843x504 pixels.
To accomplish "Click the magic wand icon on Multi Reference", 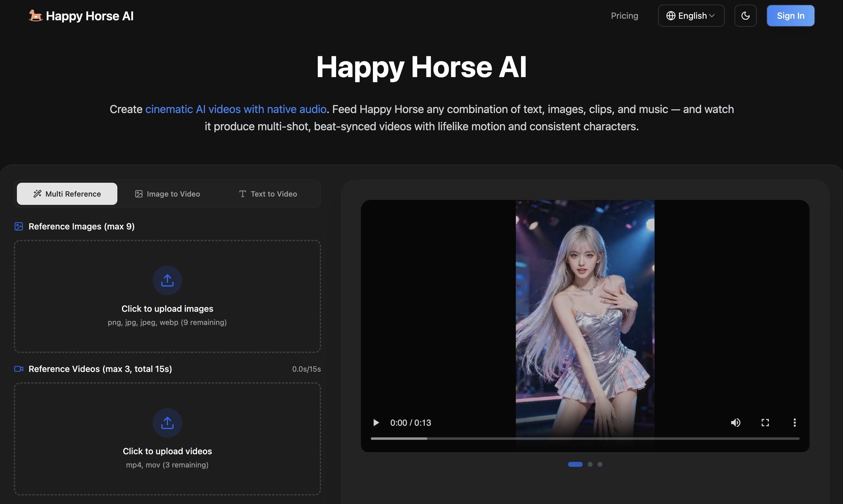I will click(37, 193).
